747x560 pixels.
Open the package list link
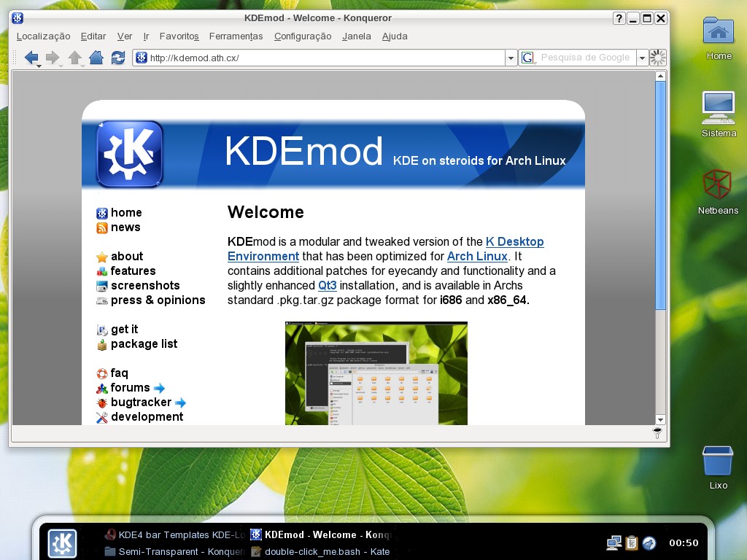[144, 344]
